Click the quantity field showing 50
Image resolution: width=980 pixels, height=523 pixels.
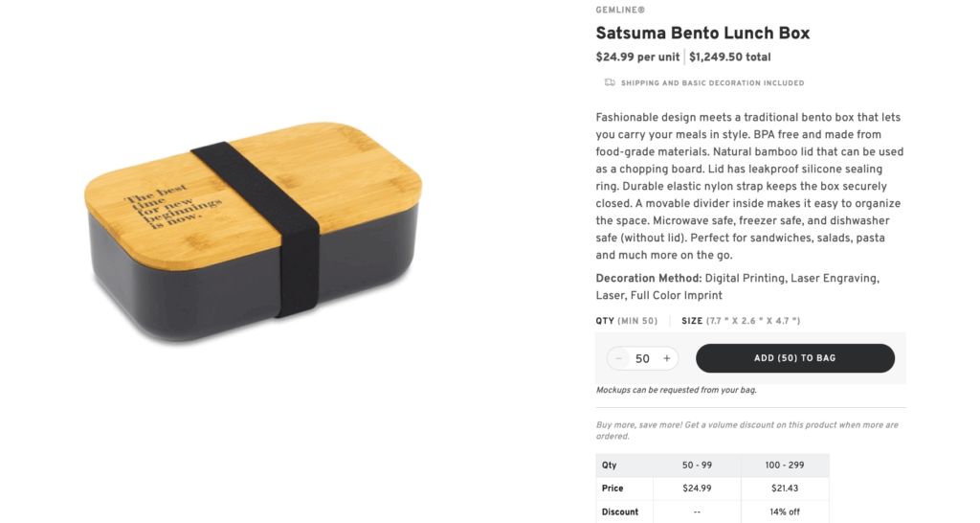642,358
